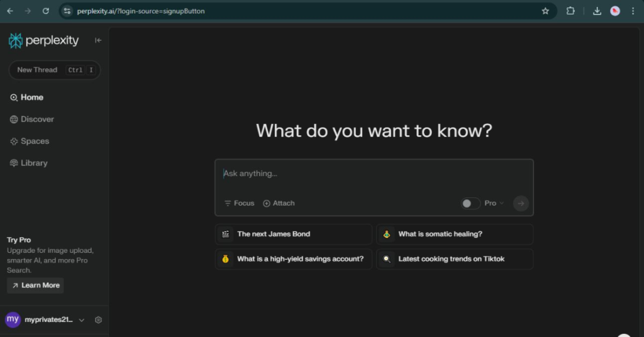Bookmark this page with star icon
The image size is (644, 337).
pyautogui.click(x=545, y=11)
